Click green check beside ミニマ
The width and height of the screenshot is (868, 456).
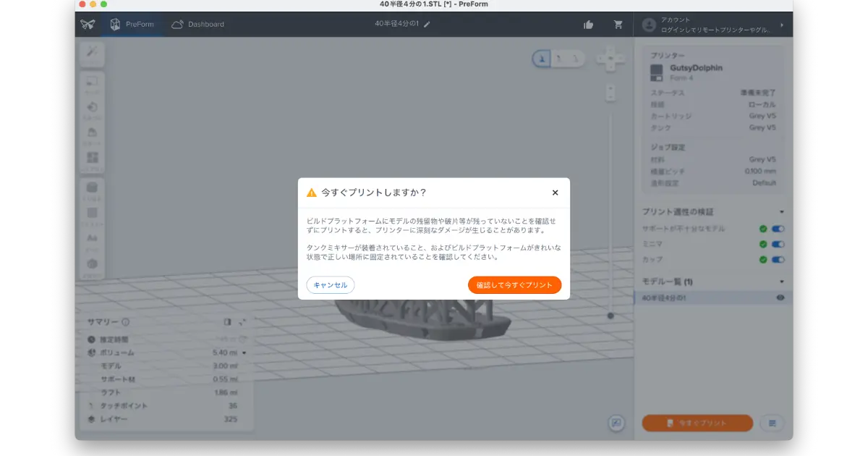pyautogui.click(x=763, y=244)
